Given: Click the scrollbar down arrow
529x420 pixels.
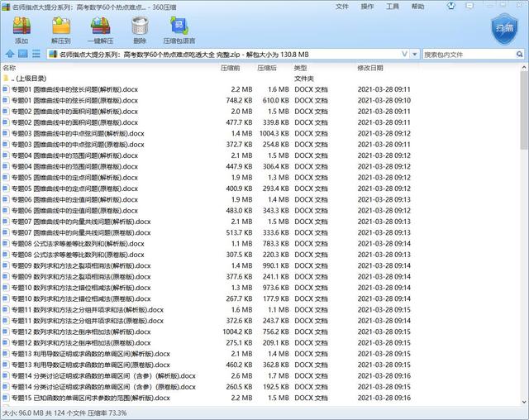Looking at the screenshot, I should pos(524,402).
